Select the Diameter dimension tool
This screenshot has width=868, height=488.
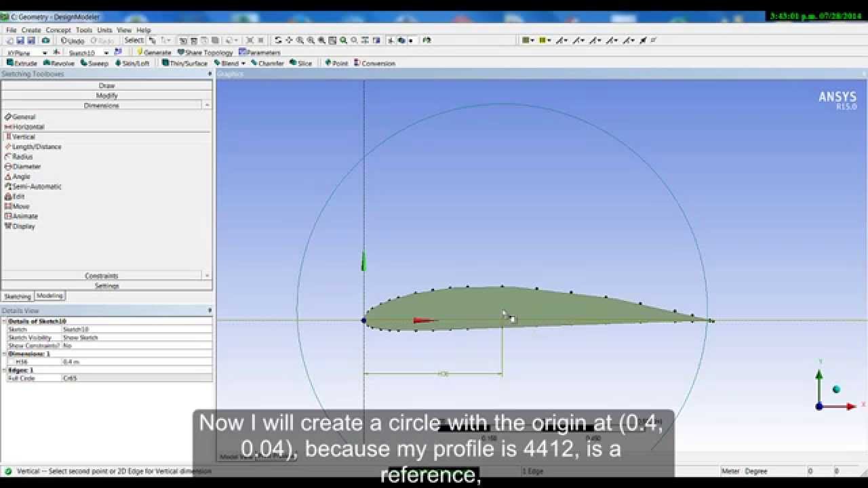click(x=22, y=167)
